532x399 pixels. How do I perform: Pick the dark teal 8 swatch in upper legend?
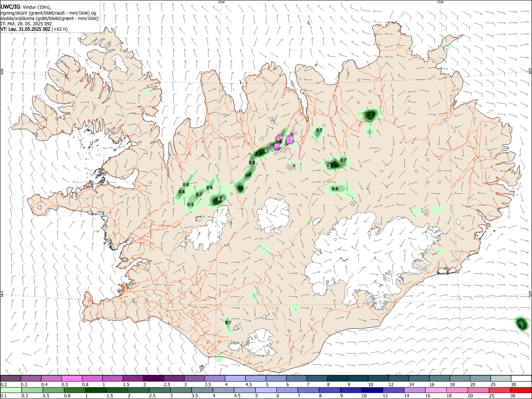pyautogui.click(x=337, y=378)
